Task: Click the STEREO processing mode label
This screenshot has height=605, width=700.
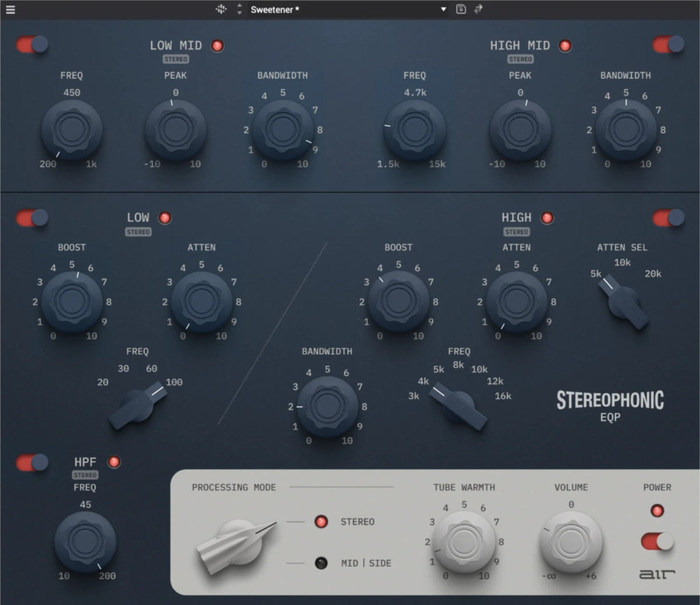Action: [x=358, y=522]
